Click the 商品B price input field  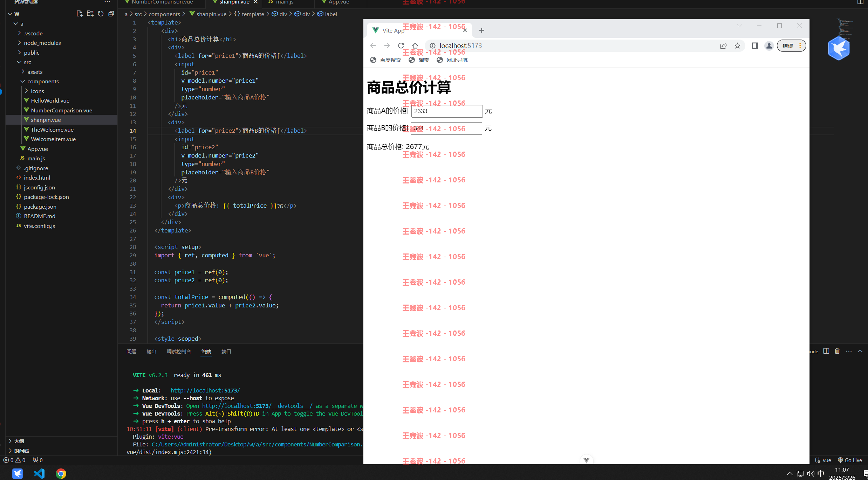pos(446,128)
